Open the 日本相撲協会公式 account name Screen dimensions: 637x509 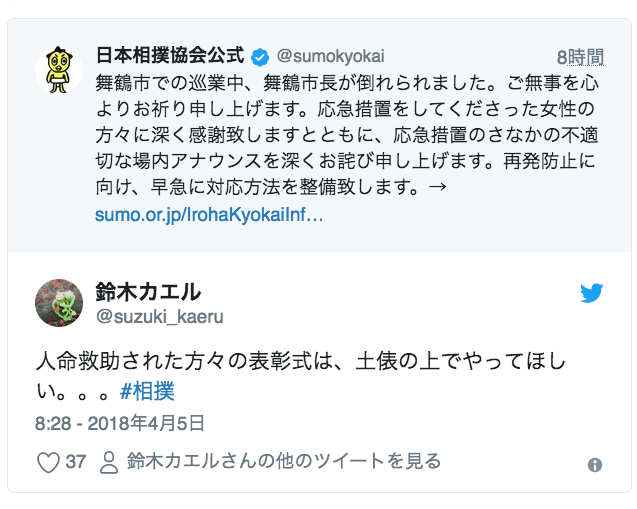tap(170, 55)
